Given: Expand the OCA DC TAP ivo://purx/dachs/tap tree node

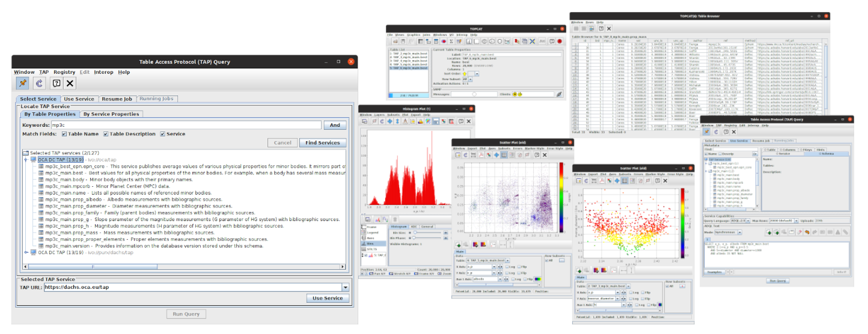Looking at the screenshot, I should point(26,252).
